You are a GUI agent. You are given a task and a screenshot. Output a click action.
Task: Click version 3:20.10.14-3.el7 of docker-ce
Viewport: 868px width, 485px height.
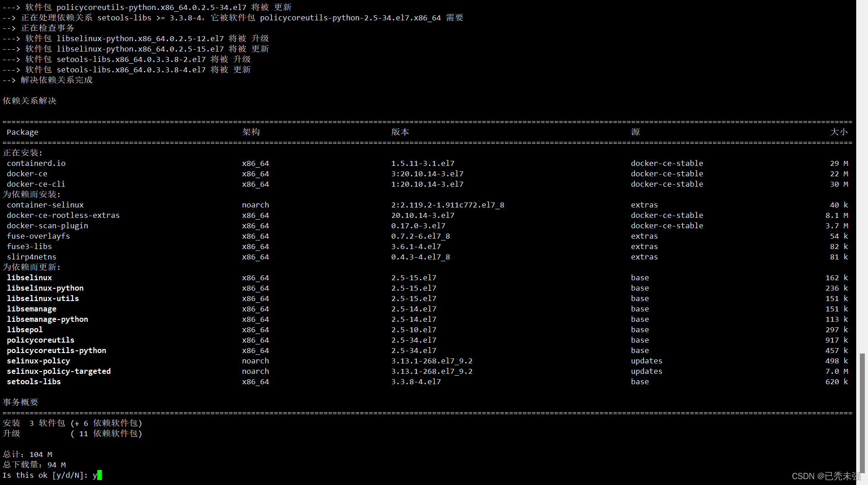tap(427, 174)
